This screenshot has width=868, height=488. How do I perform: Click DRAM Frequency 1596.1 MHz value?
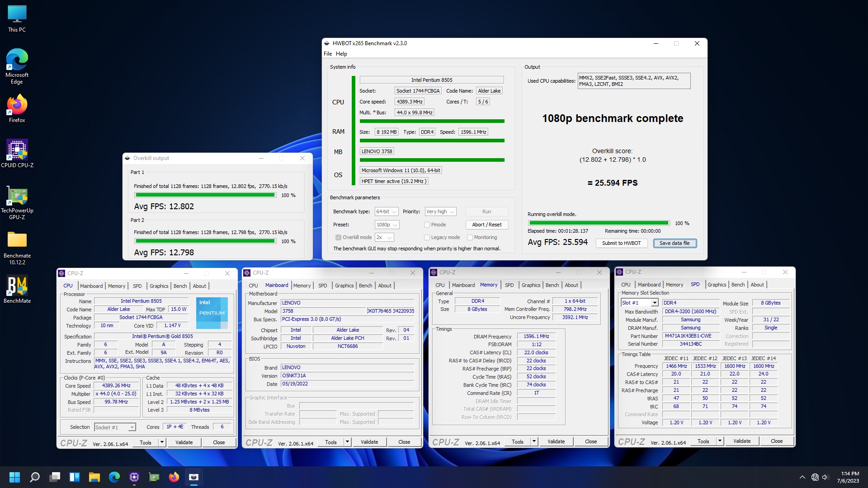(x=536, y=336)
